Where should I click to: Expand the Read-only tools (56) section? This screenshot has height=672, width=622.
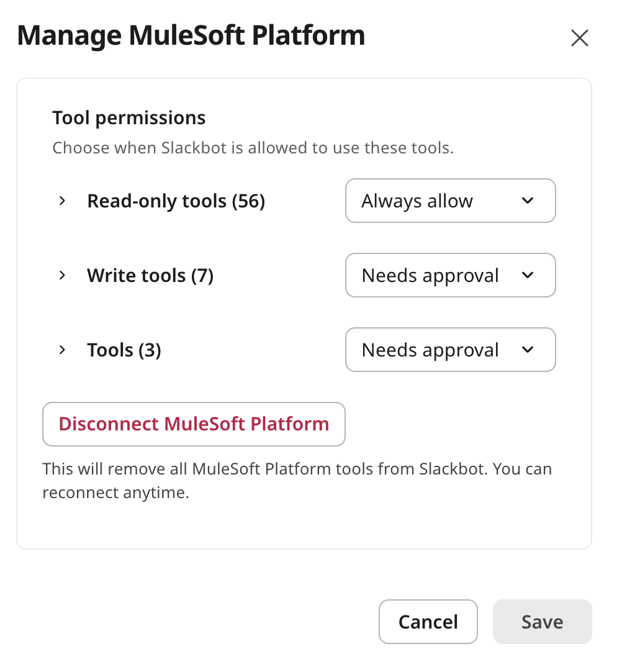[62, 201]
